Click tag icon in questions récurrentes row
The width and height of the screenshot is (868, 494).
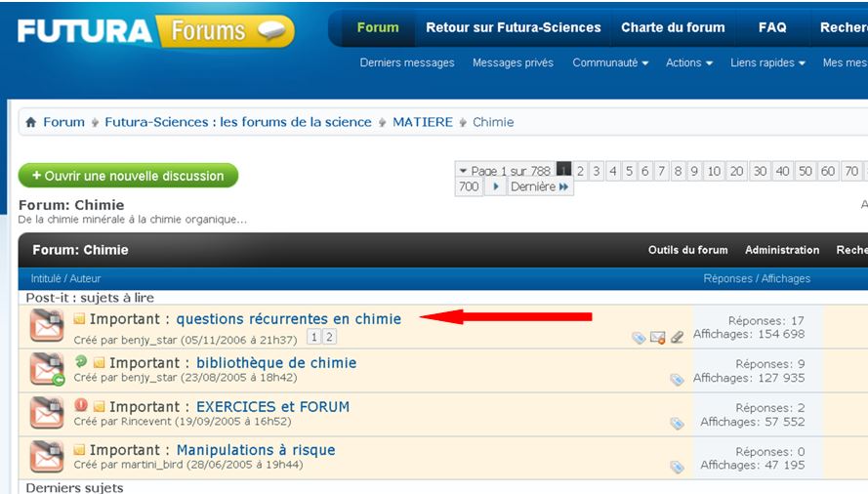pyautogui.click(x=639, y=337)
